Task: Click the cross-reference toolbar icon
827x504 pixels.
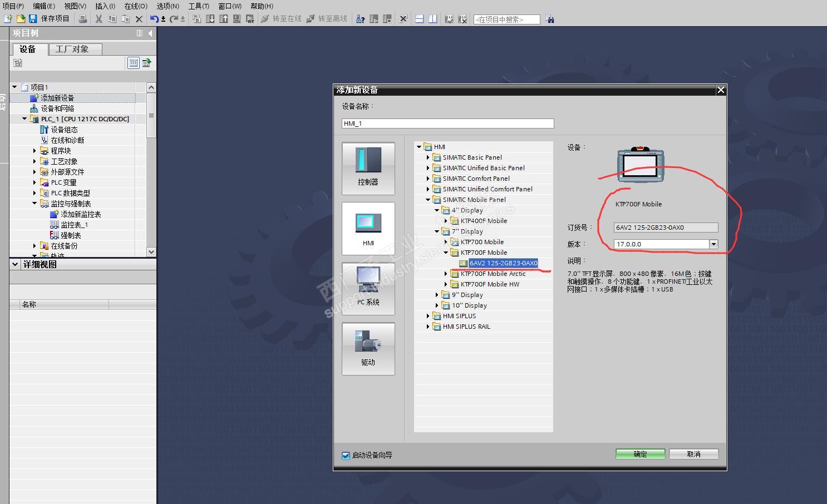Action: [403, 19]
